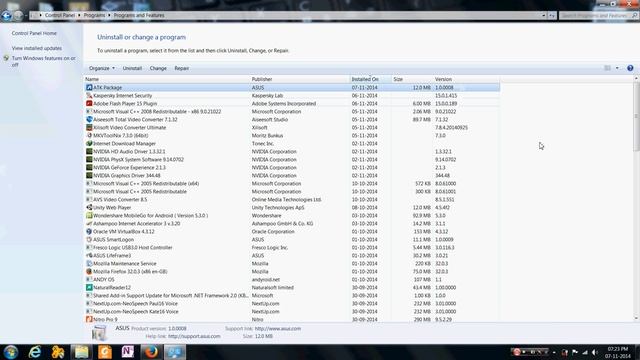Click the Mozilla Firefox 32.0.3 icon
This screenshot has height=360, width=640.
(x=89, y=271)
